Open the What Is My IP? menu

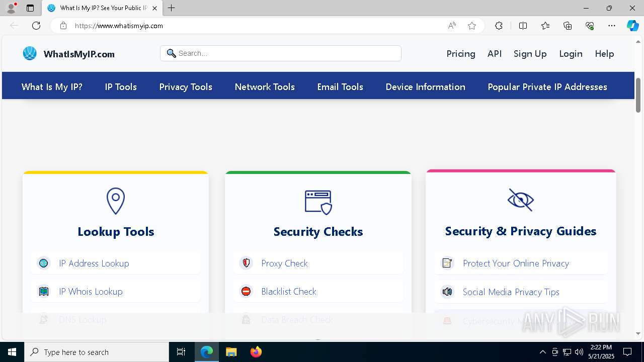[52, 87]
